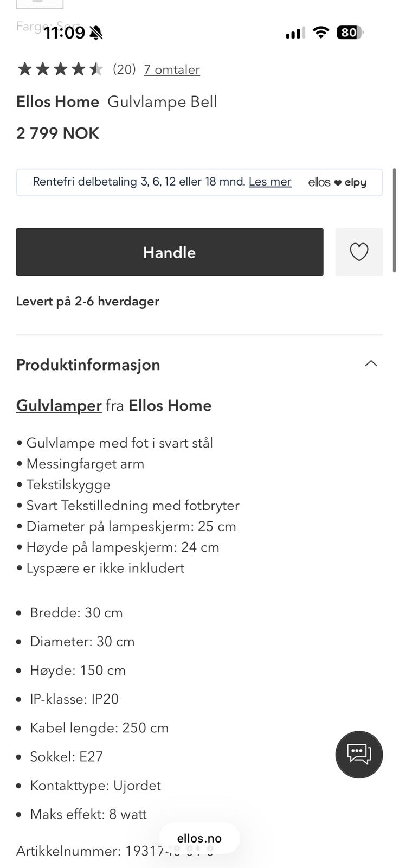Click the ellos ❤ elpy logo
This screenshot has height=868, width=399.
[337, 183]
